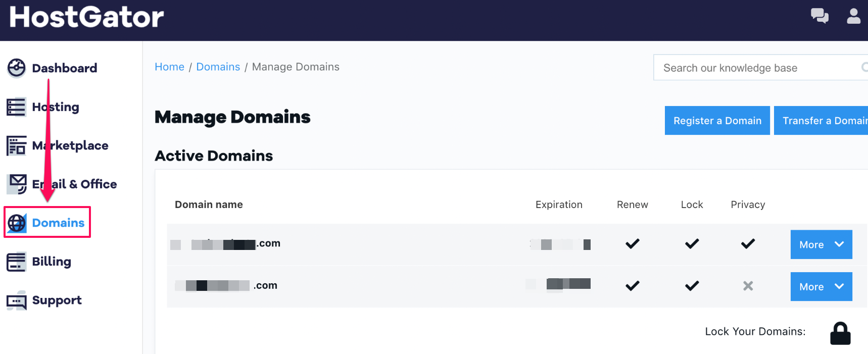The height and width of the screenshot is (354, 868).
Task: Click the Billing card icon
Action: click(16, 262)
